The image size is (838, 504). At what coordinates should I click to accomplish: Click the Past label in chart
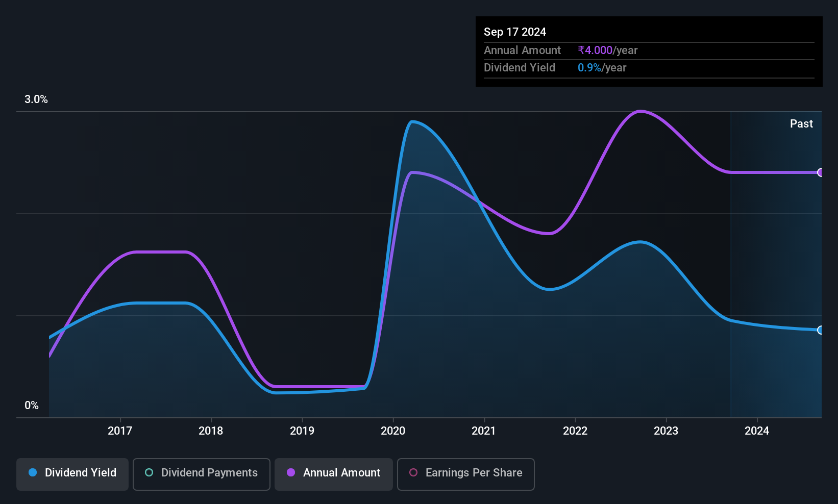[801, 124]
